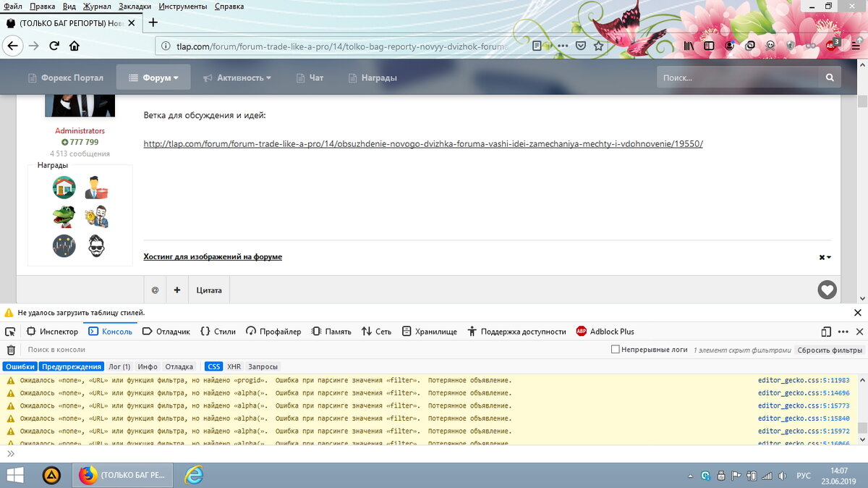868x488 pixels.
Task: Open the Файл menu
Action: coord(12,6)
